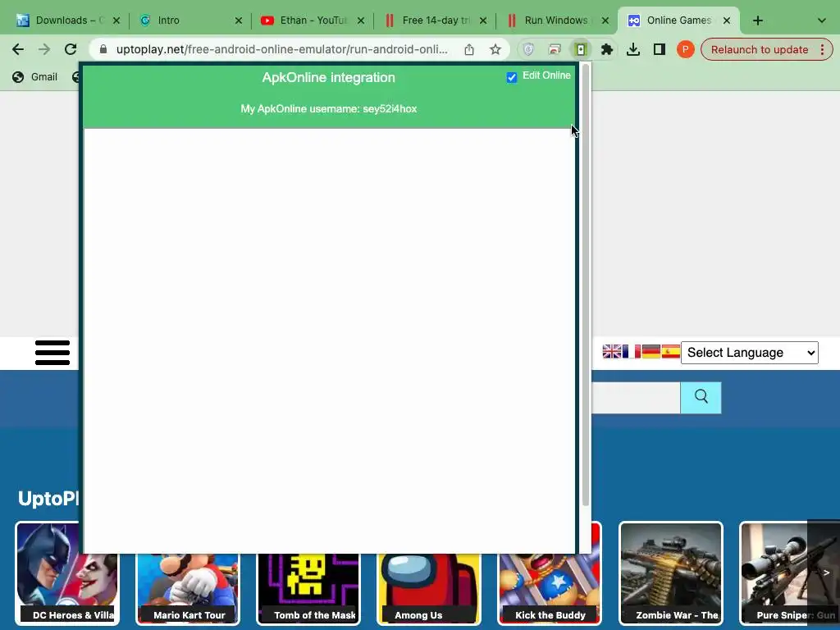Open the tab search chevron
Image resolution: width=840 pixels, height=630 pixels.
(821, 21)
